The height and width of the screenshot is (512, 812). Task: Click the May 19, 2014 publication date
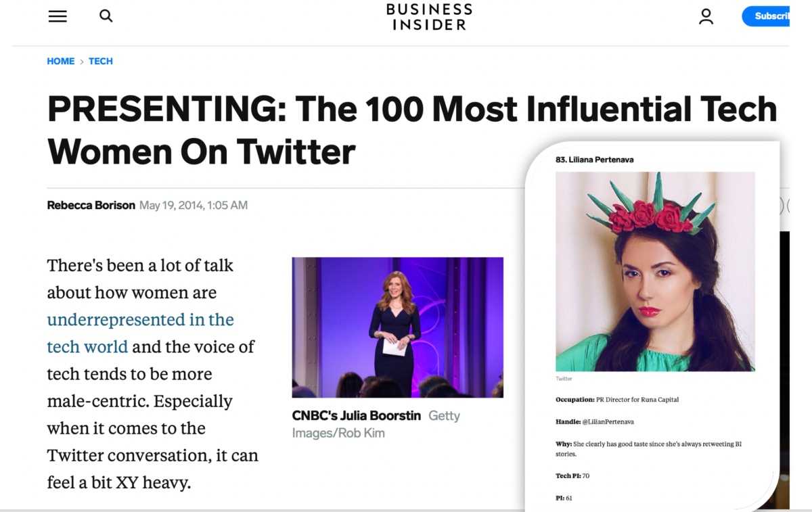tap(194, 205)
